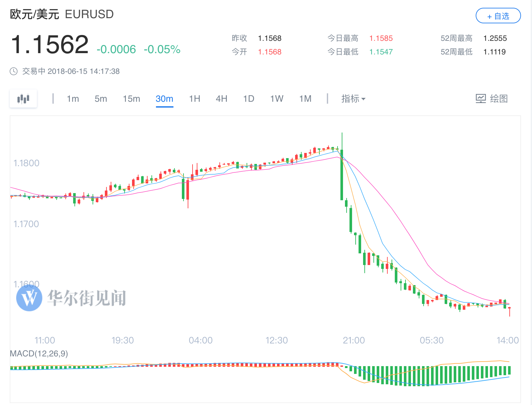The width and height of the screenshot is (532, 405).
Task: Open the 1W weekly chart
Action: pyautogui.click(x=277, y=98)
